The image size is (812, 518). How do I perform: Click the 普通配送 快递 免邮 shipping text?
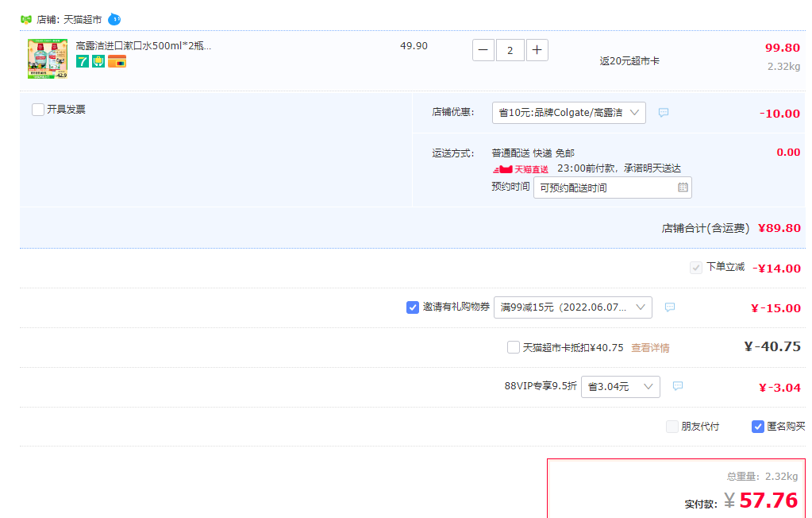click(533, 153)
